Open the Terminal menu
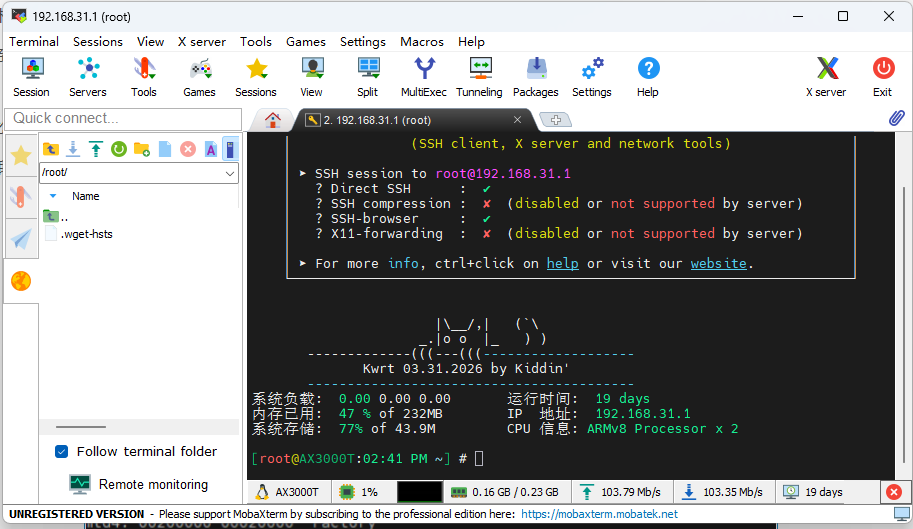The height and width of the screenshot is (529, 913). 34,42
